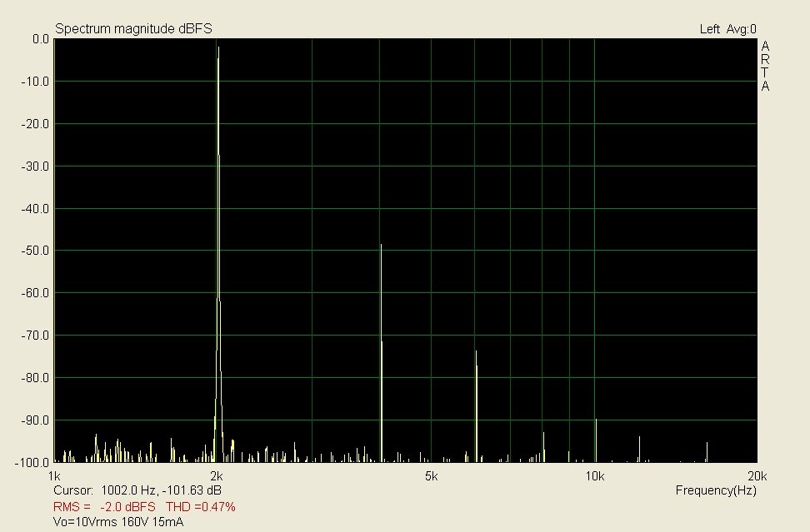Click the '2k' frequency axis label
The height and width of the screenshot is (532, 810).
(217, 475)
